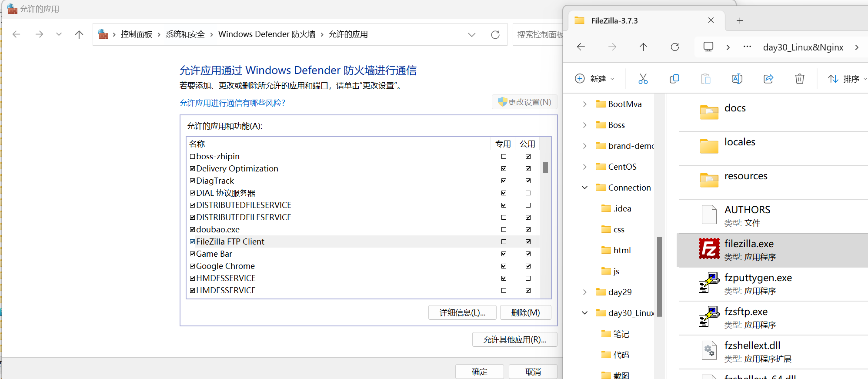The width and height of the screenshot is (868, 379).
Task: Close the FileZilla-3.7.3 tab
Action: 711,20
